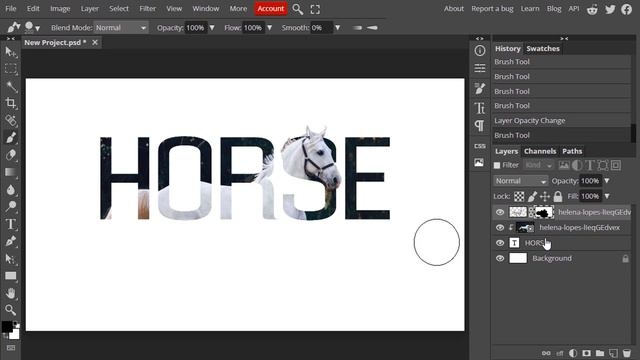
Task: Enable the layer Filter checkbox
Action: (x=497, y=165)
